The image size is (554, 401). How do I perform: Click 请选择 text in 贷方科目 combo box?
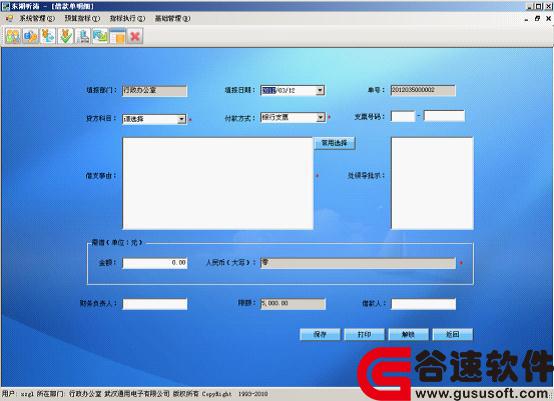(134, 119)
